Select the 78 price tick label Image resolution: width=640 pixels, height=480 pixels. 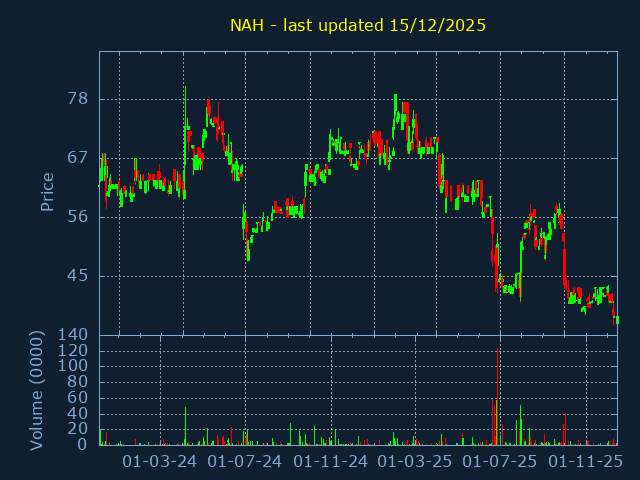[78, 99]
